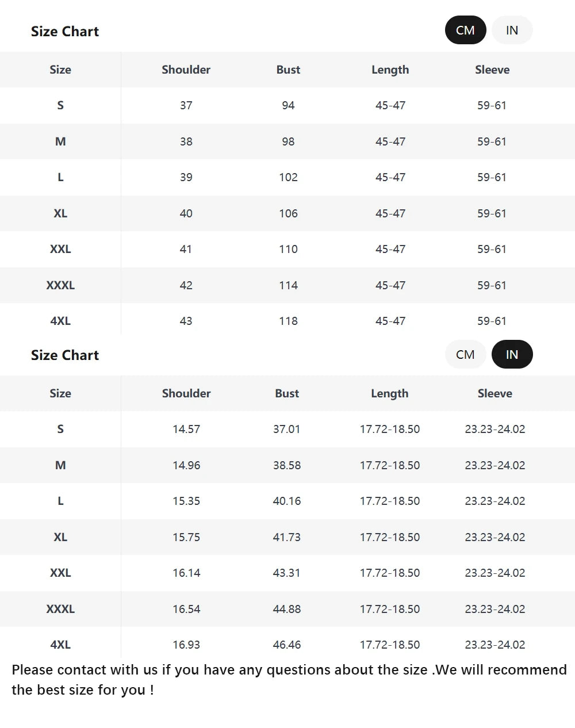
Task: Click the Bust column header in the inch chart
Action: coord(287,393)
